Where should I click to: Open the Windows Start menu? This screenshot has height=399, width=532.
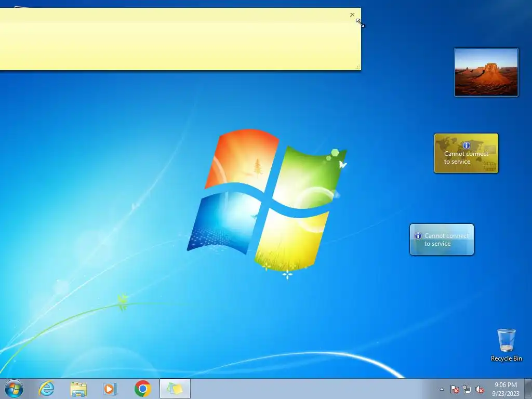coord(14,389)
